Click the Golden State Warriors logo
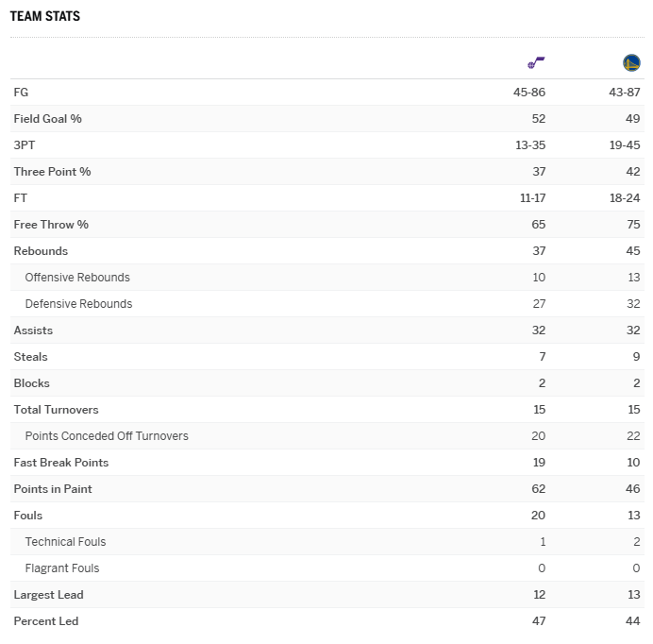 coord(631,63)
